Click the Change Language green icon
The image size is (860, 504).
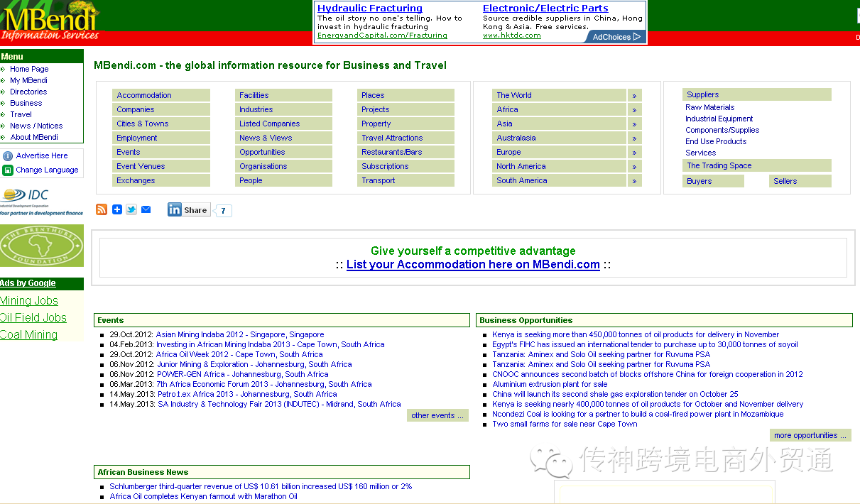click(x=8, y=170)
